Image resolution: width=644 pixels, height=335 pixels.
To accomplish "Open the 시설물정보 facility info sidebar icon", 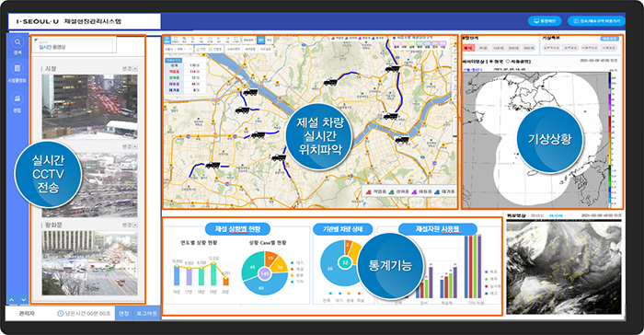I will point(17,69).
